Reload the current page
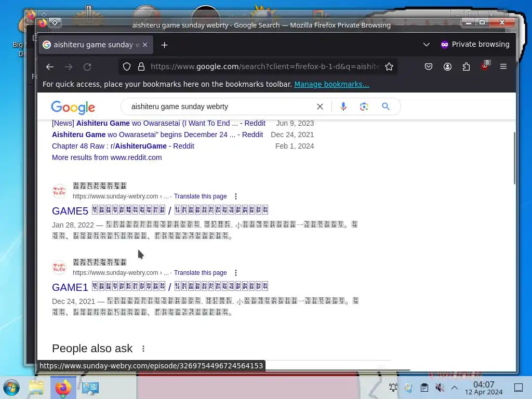Image resolution: width=532 pixels, height=399 pixels. [87, 67]
